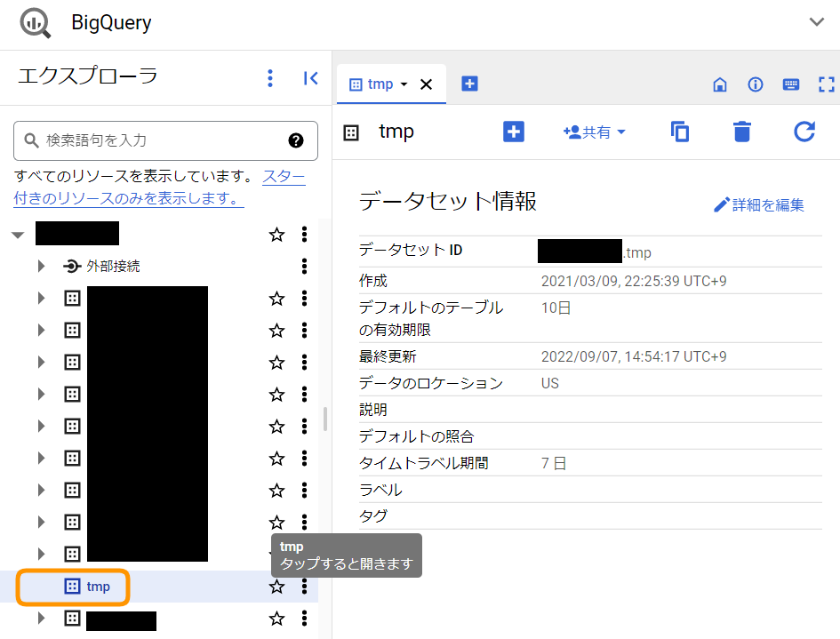Show only starred resources link
Viewport: 840px width, 639px height.
pyautogui.click(x=160, y=187)
